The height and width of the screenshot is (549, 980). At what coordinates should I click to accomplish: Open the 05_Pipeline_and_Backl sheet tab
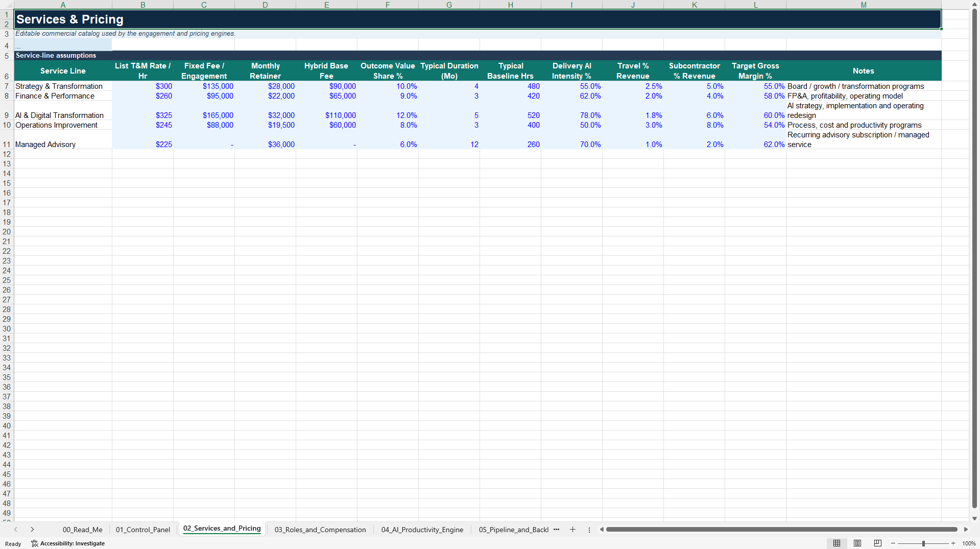pyautogui.click(x=513, y=530)
